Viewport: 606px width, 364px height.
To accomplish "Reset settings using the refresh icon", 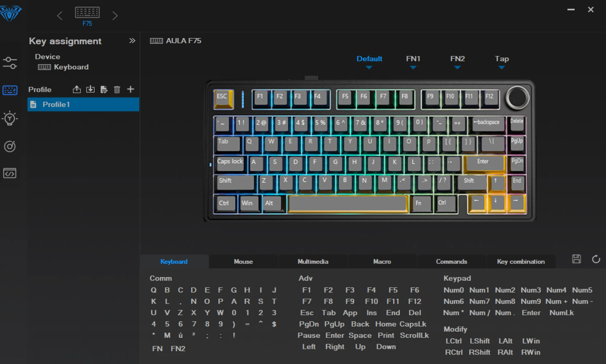I will (x=596, y=260).
